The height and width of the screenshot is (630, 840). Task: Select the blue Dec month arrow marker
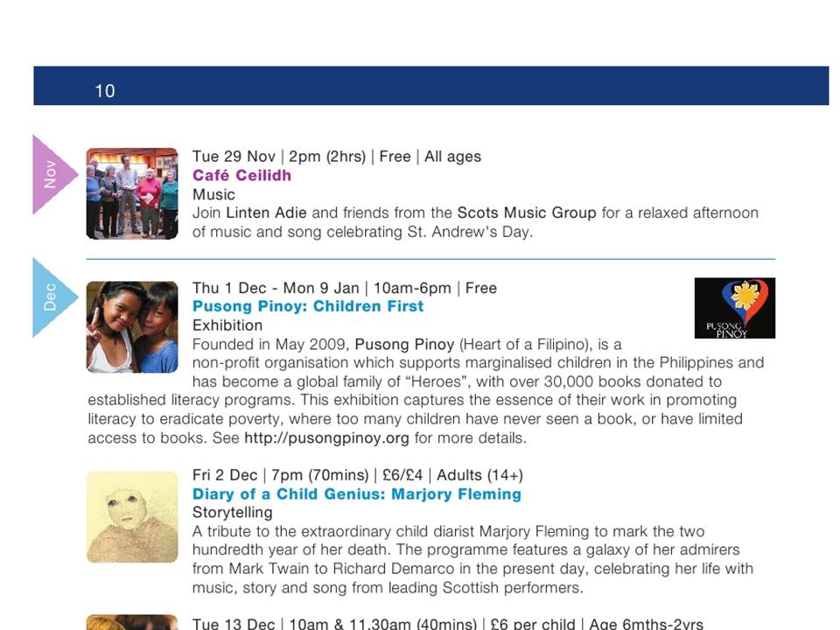click(x=53, y=297)
